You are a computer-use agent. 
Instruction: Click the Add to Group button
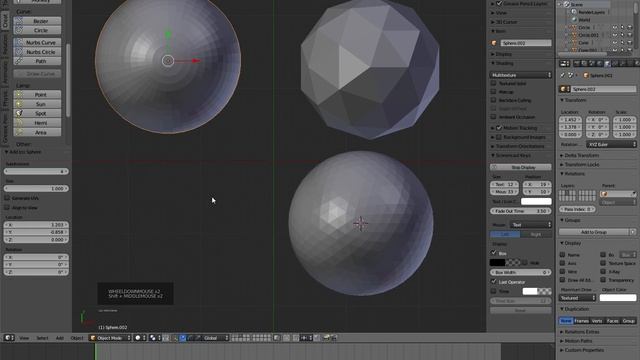[x=594, y=232]
